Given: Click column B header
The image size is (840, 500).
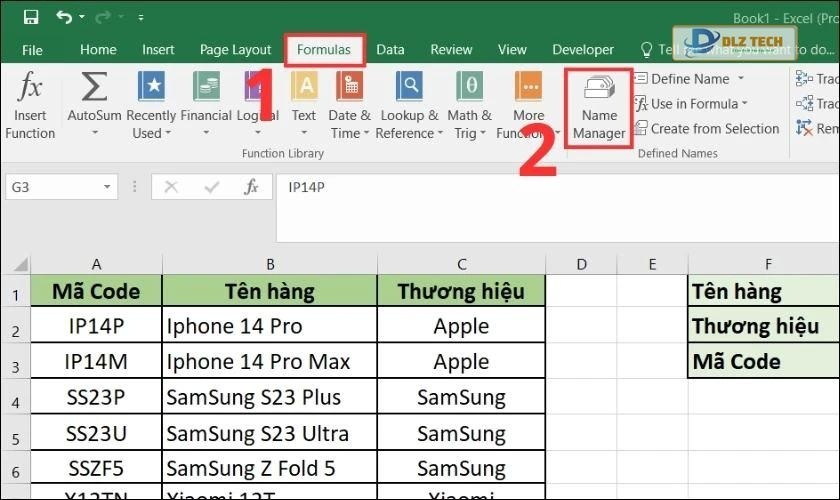Looking at the screenshot, I should [269, 264].
